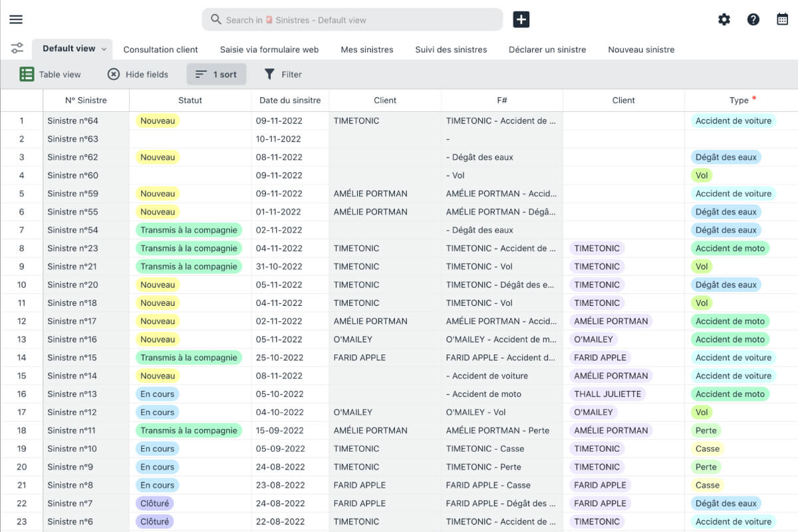Click the Filter funnel icon

tap(269, 74)
